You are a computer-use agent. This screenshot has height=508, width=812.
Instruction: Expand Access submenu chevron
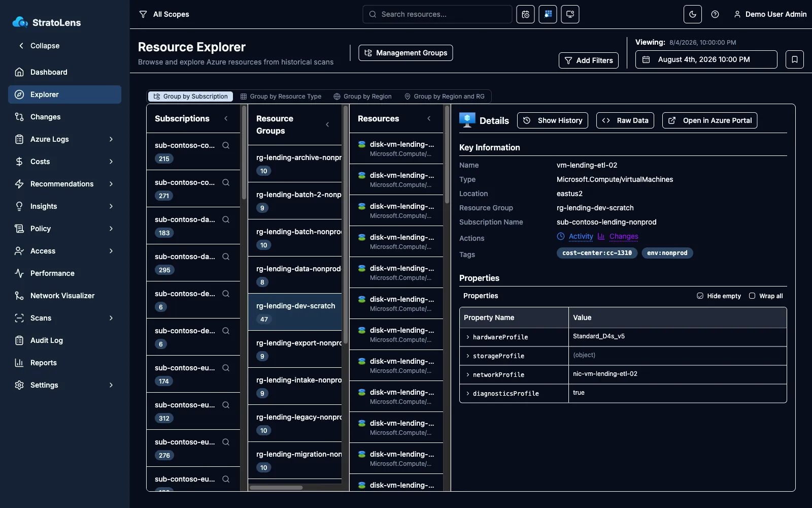tap(111, 251)
